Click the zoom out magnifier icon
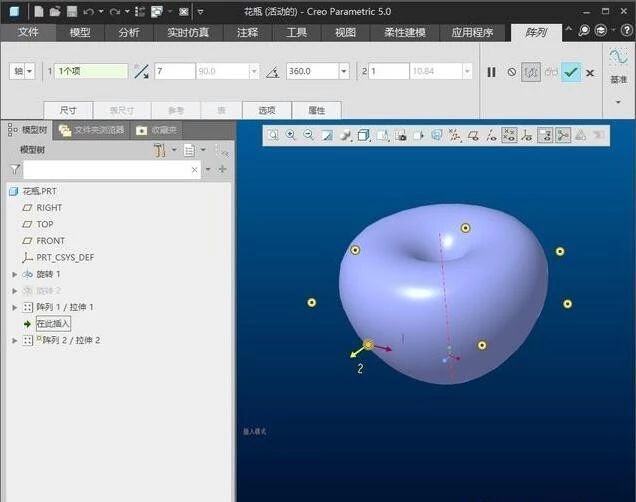 click(x=309, y=135)
